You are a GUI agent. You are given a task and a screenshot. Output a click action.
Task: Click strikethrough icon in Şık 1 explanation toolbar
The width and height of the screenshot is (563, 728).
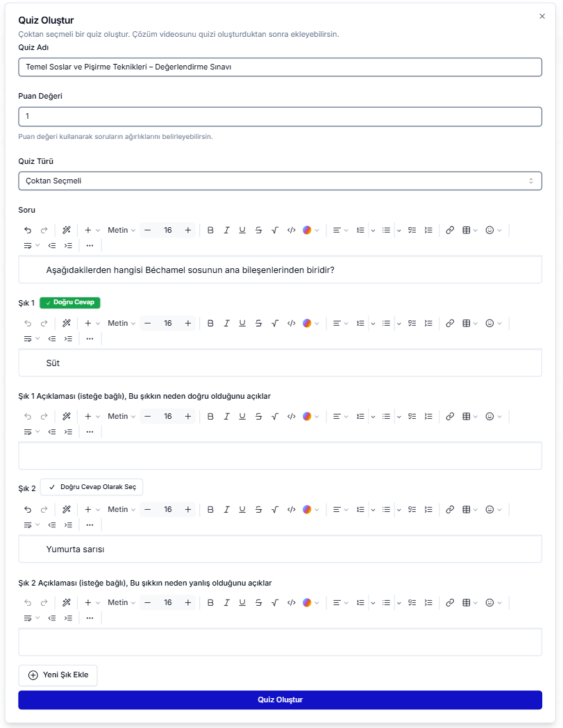(x=258, y=416)
